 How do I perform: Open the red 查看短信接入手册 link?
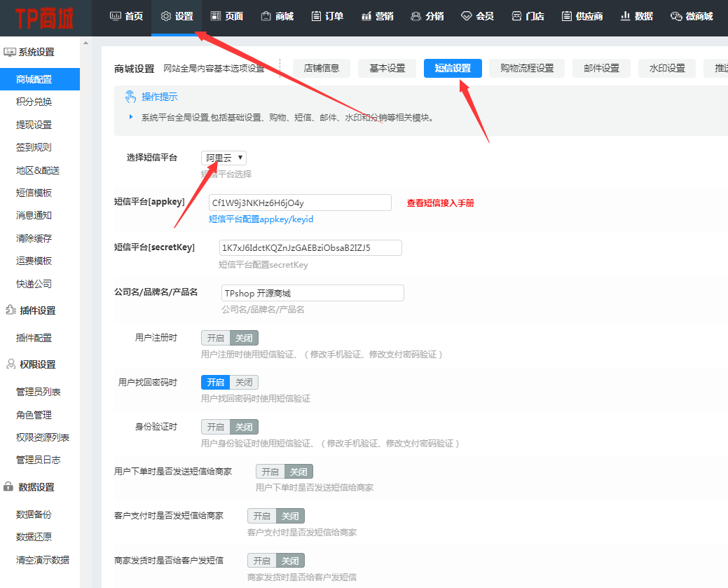point(440,203)
